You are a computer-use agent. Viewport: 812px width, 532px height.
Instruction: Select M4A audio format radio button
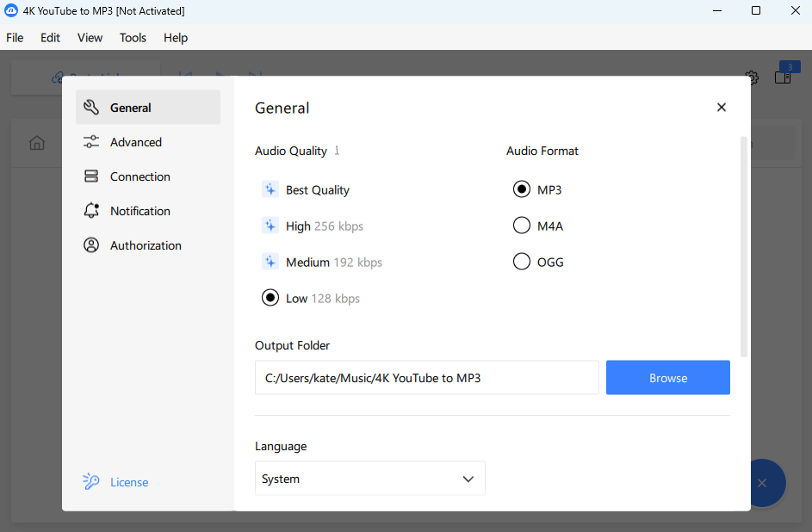click(522, 226)
